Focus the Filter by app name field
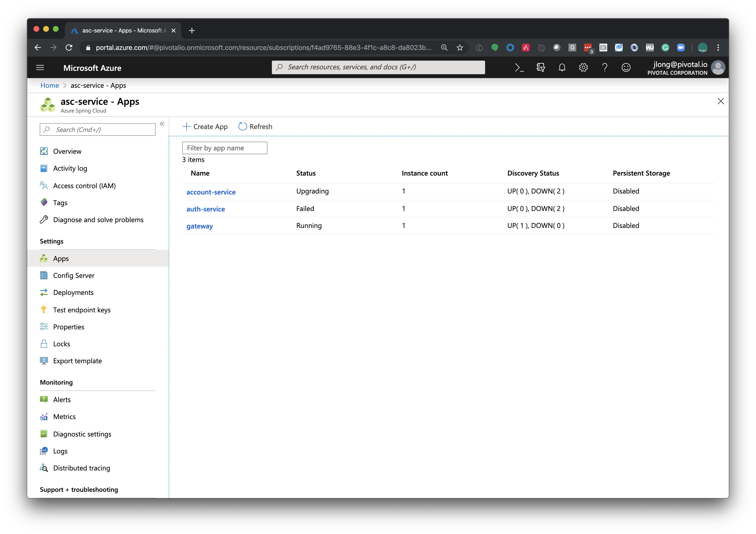756x534 pixels. [225, 148]
